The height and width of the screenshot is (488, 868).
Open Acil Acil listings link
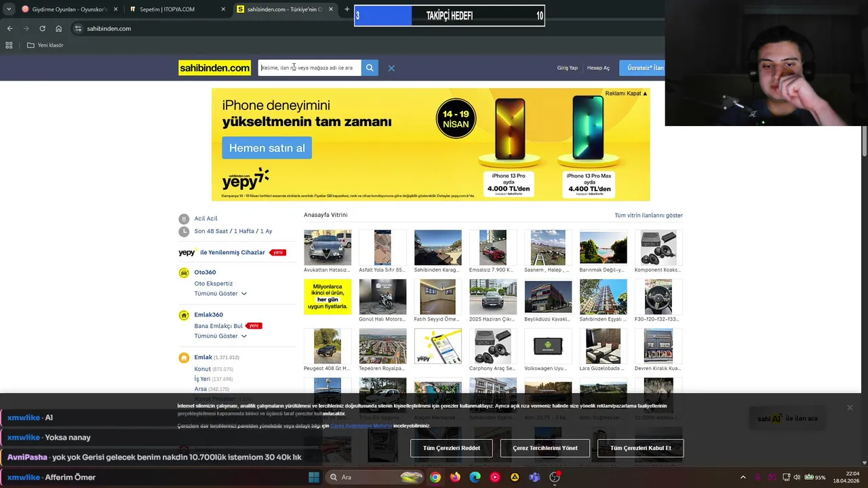tap(206, 219)
